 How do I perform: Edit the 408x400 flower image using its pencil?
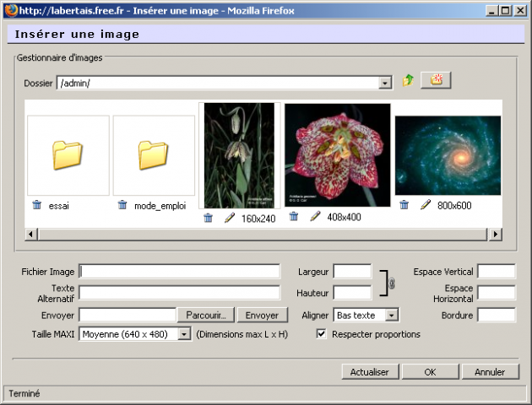[315, 216]
